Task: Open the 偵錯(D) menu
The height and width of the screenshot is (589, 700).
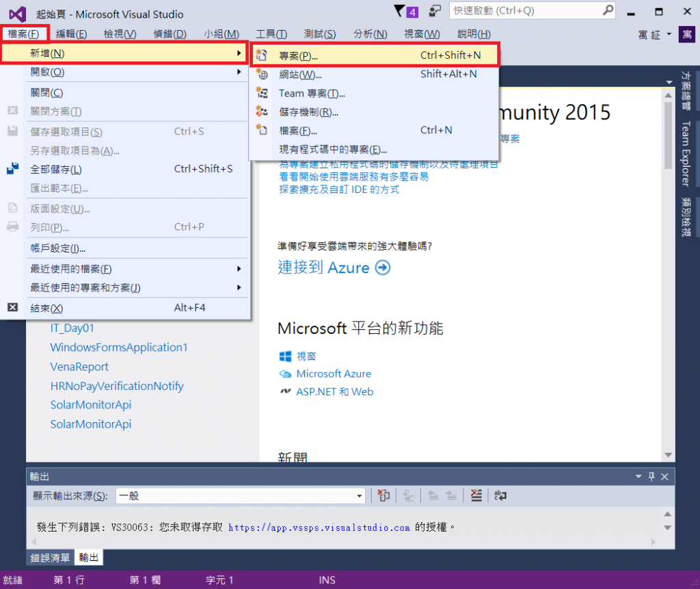Action: [x=170, y=34]
